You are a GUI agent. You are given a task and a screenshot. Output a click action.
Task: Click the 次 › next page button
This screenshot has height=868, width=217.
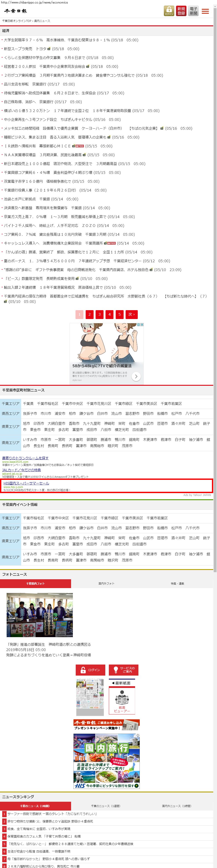click(131, 314)
